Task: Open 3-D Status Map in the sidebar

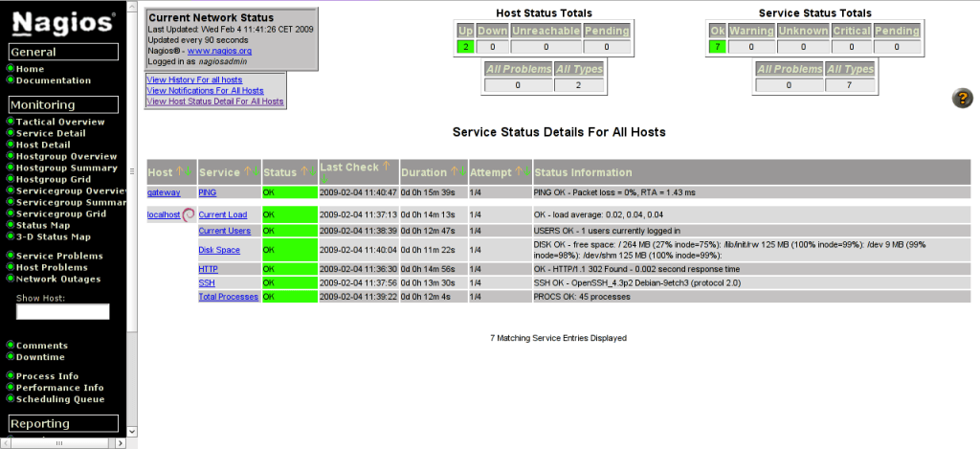Action: (x=54, y=236)
